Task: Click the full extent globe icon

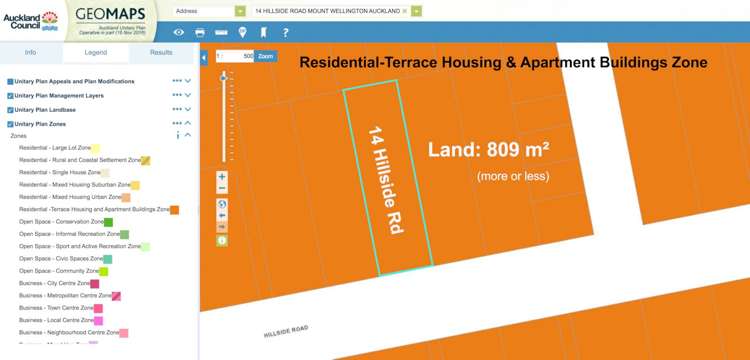Action: click(222, 204)
